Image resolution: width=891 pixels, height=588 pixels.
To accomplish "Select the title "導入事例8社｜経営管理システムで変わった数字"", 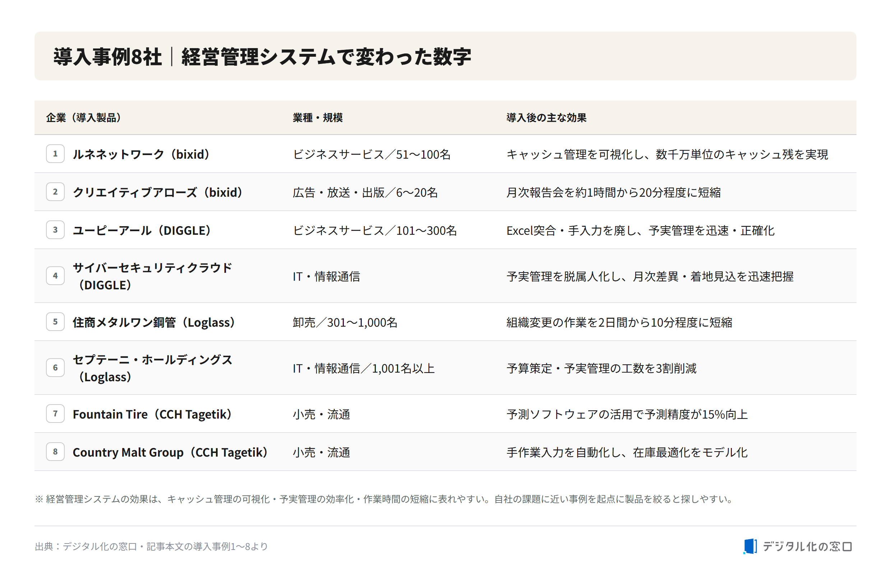I will [262, 57].
